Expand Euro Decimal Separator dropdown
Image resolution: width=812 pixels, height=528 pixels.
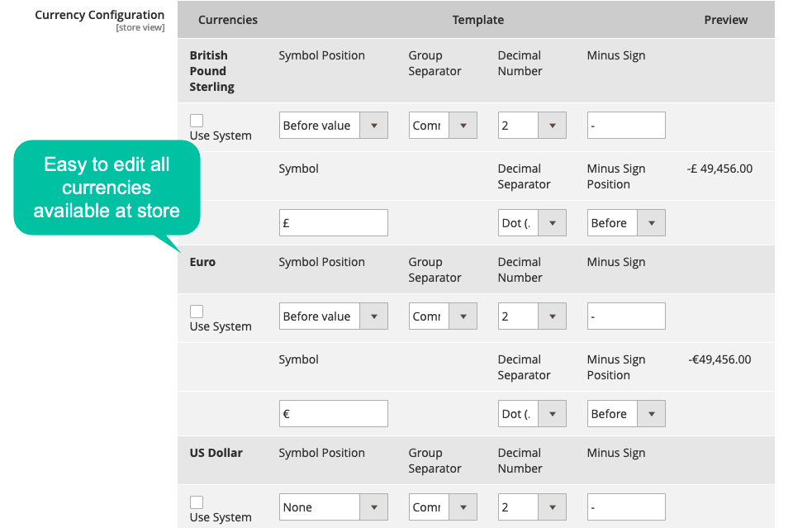532,414
